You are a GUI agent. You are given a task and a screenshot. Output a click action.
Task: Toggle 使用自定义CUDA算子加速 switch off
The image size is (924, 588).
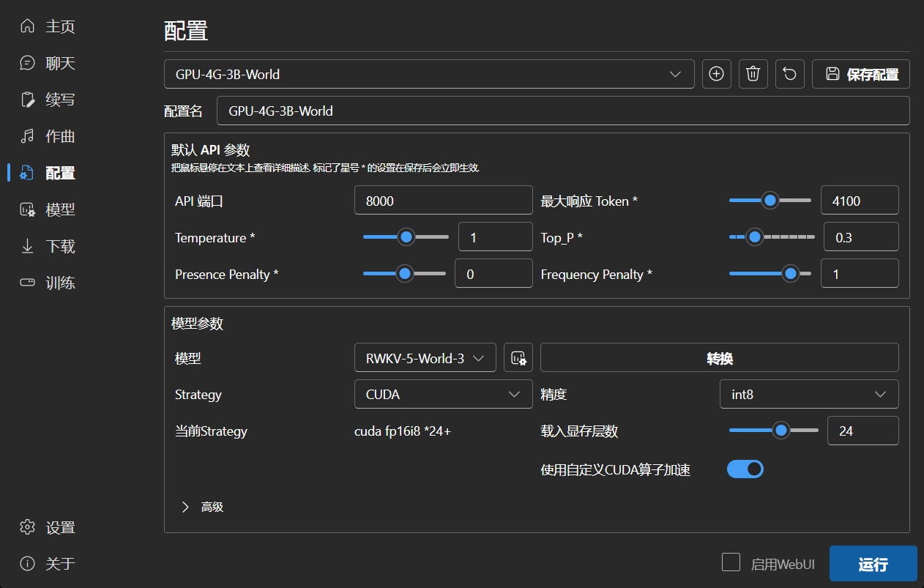[x=745, y=469]
